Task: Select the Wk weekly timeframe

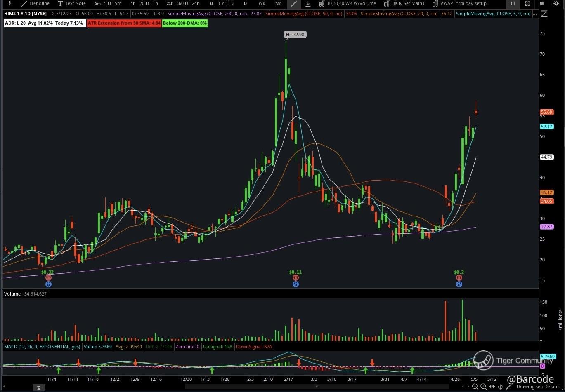Action: tap(262, 3)
